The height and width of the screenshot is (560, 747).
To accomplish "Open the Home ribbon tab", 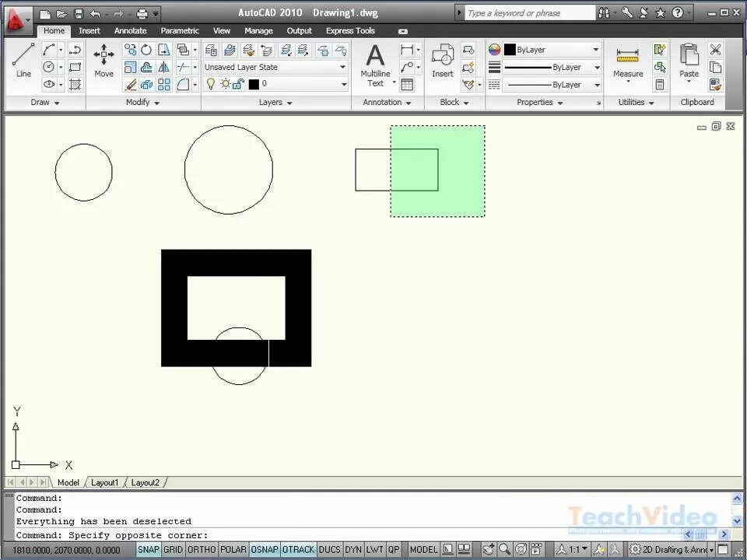I will (54, 31).
